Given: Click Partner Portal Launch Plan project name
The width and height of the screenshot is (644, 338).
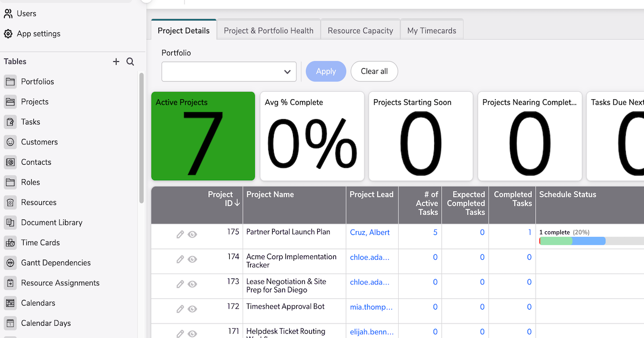Looking at the screenshot, I should [288, 232].
